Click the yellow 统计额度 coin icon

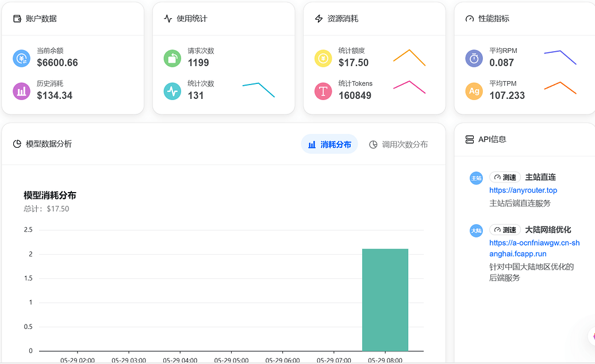click(x=323, y=59)
